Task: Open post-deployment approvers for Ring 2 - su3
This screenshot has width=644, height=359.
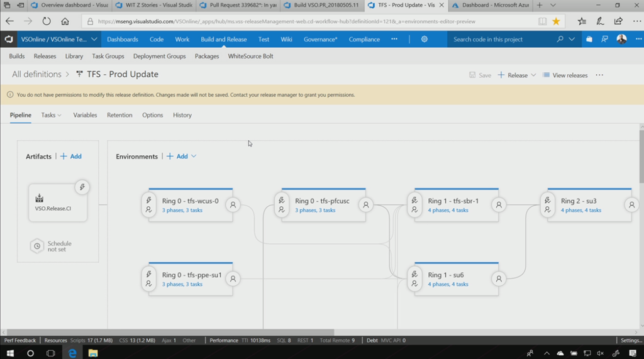Action: point(631,204)
